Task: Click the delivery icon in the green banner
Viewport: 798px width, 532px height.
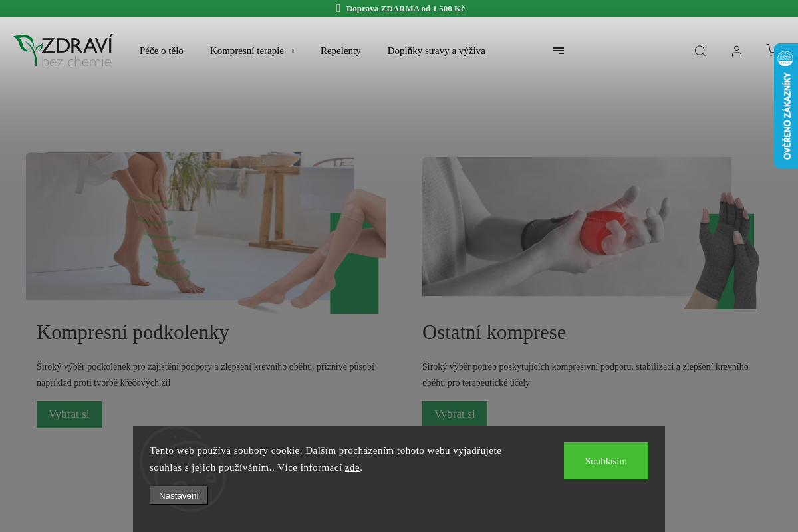Action: [x=338, y=8]
